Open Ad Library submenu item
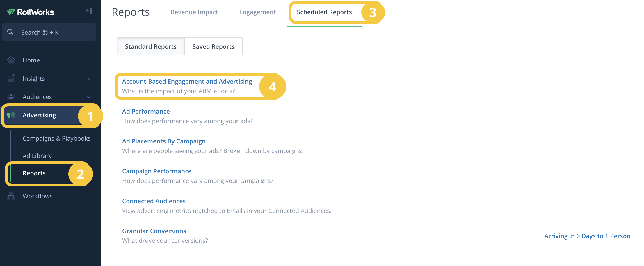 (x=37, y=156)
